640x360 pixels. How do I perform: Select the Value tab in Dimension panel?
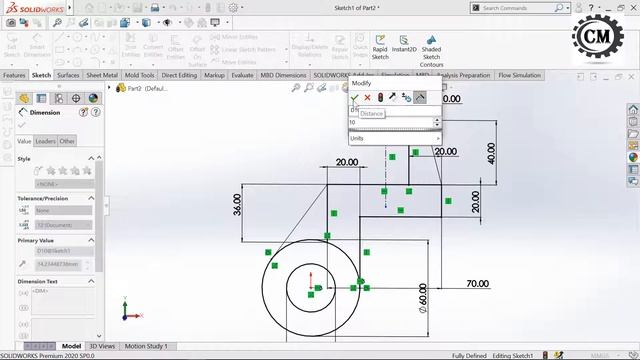(24, 141)
